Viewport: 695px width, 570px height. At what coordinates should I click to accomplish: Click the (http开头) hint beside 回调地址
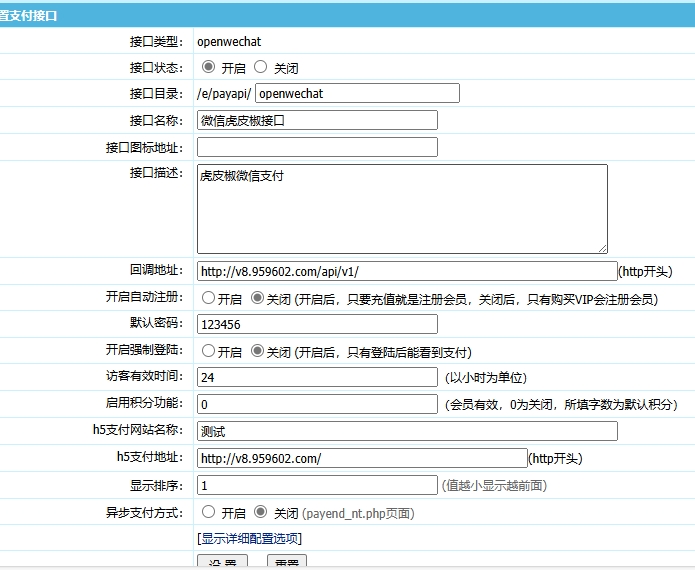[x=645, y=271]
